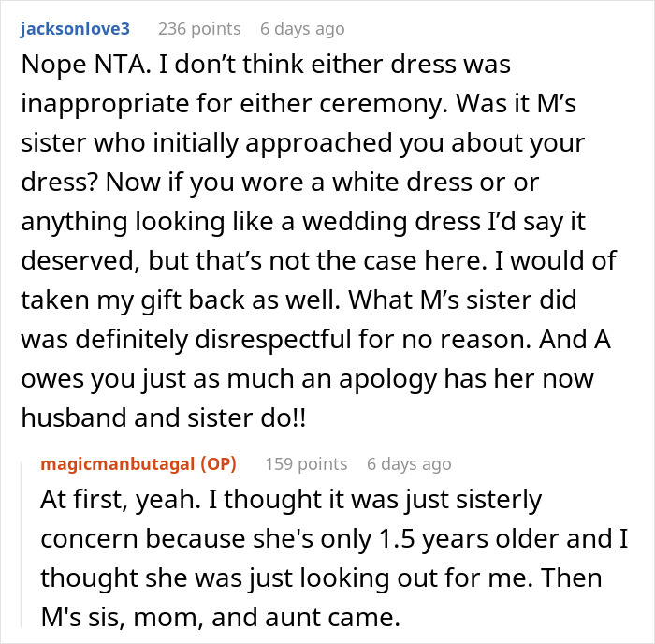The image size is (655, 644).
Task: Open the timestamp on magicmanbutagal's reply
Action: click(409, 463)
